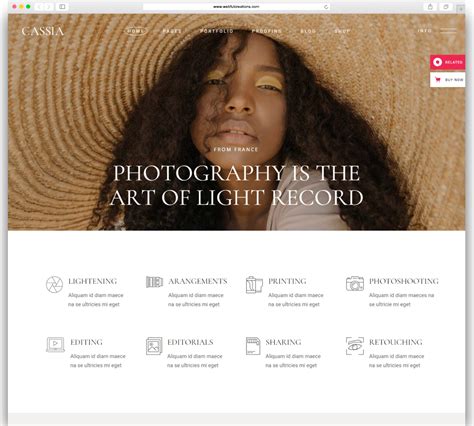This screenshot has height=426, width=474.
Task: Select the Editorials heading
Action: click(x=190, y=342)
